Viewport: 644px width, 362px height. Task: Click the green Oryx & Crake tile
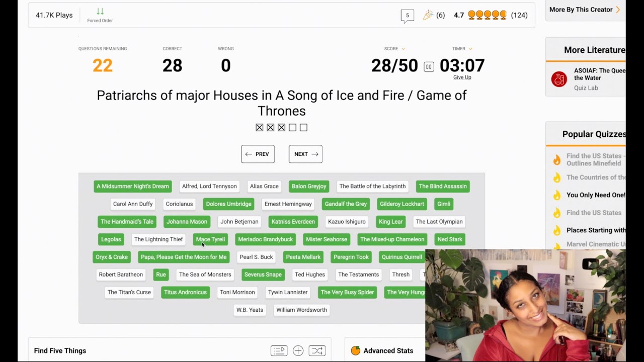tap(112, 257)
